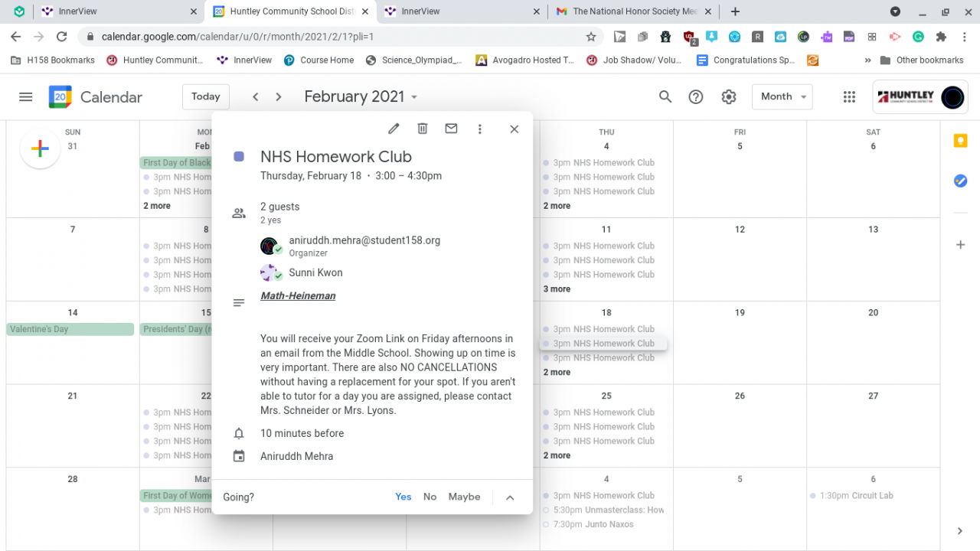Open the Chrome three-dot menu

tap(964, 37)
